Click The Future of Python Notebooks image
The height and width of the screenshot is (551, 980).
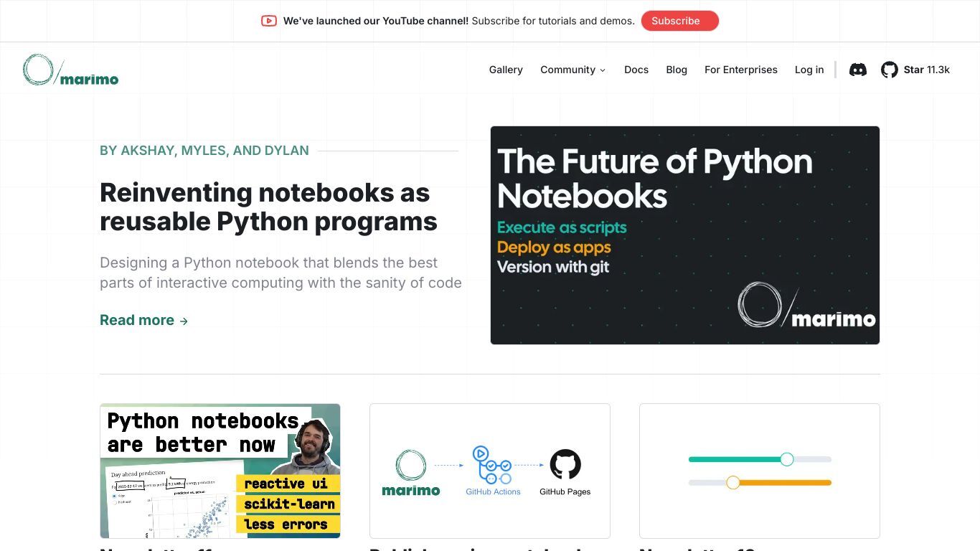[685, 235]
